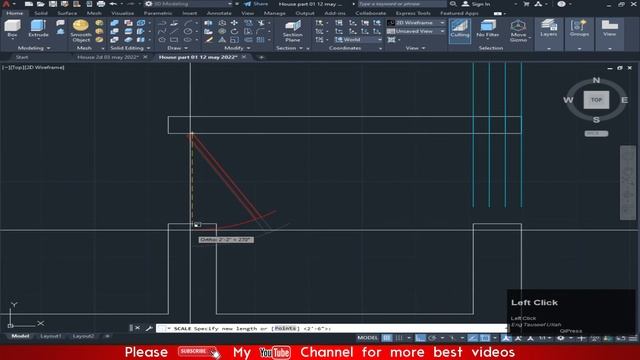The height and width of the screenshot is (360, 640).
Task: Open the Express Tools ribbon tab
Action: 413,13
